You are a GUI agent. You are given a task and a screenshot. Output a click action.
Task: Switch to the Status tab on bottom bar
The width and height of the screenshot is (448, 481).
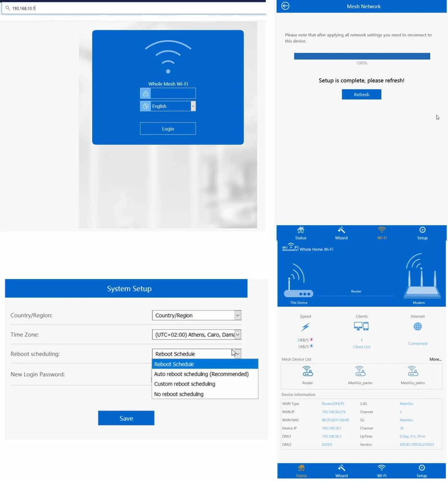click(x=300, y=470)
